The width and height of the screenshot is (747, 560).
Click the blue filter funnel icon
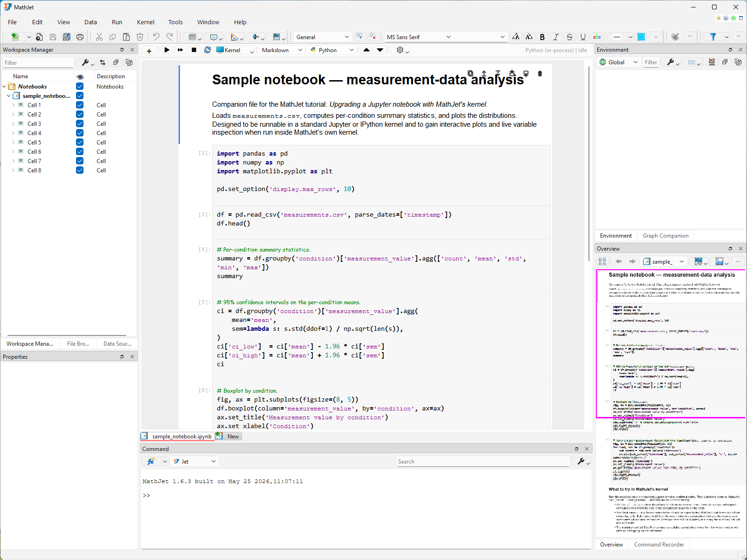pos(713,37)
